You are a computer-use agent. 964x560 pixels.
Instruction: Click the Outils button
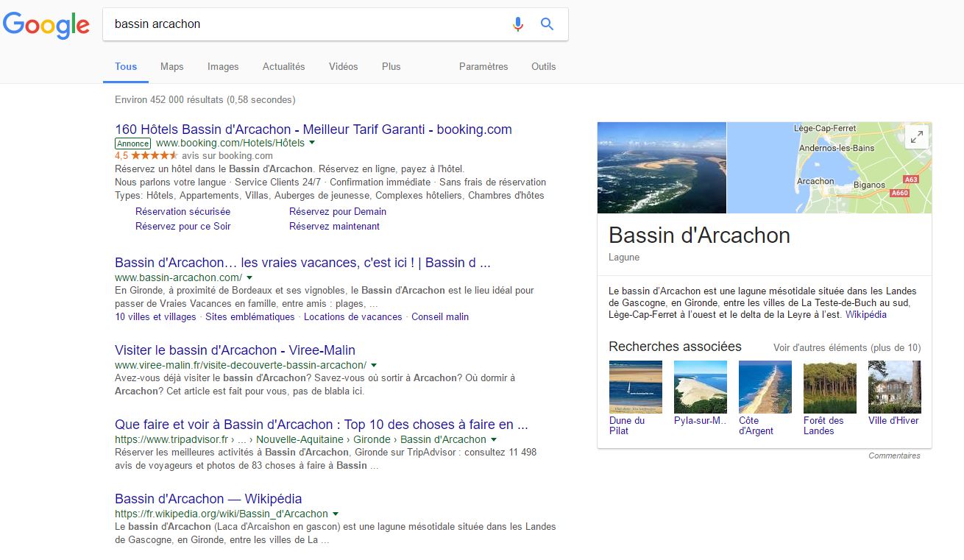tap(544, 66)
